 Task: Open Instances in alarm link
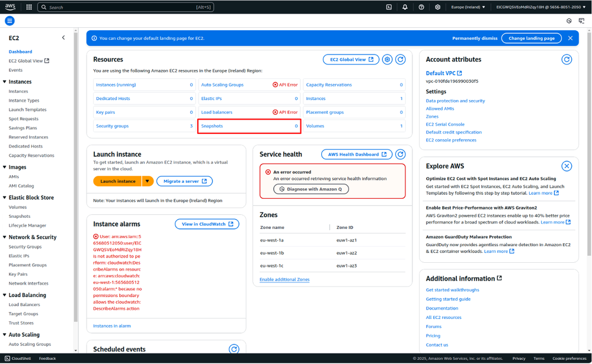[112, 326]
